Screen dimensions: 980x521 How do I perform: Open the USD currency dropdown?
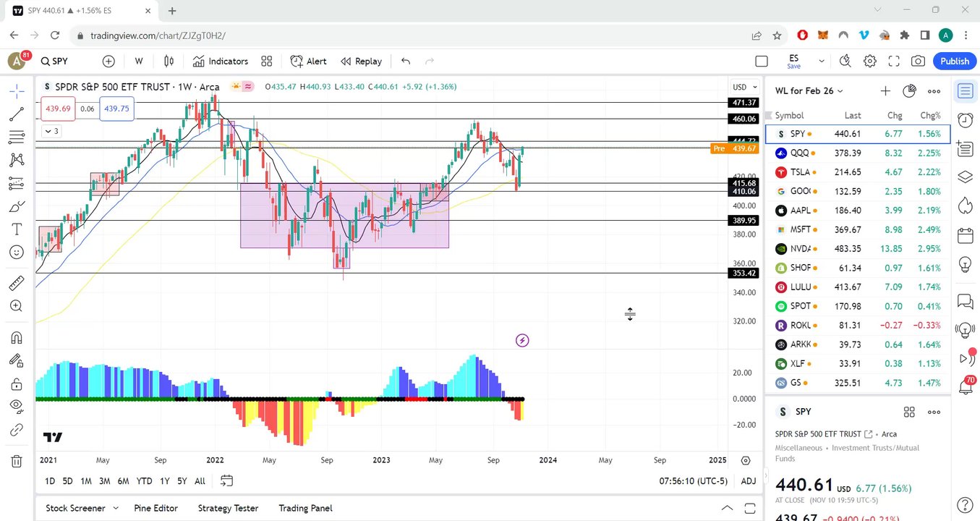(x=744, y=87)
